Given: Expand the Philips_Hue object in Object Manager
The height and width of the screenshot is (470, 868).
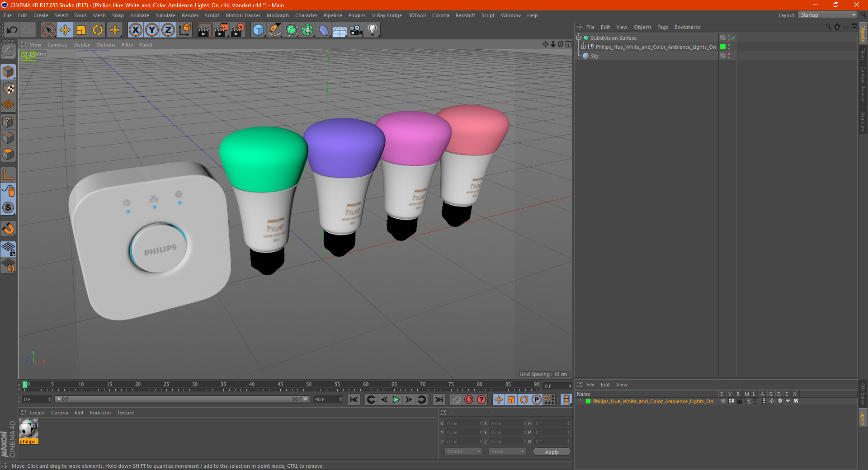Looking at the screenshot, I should 583,47.
